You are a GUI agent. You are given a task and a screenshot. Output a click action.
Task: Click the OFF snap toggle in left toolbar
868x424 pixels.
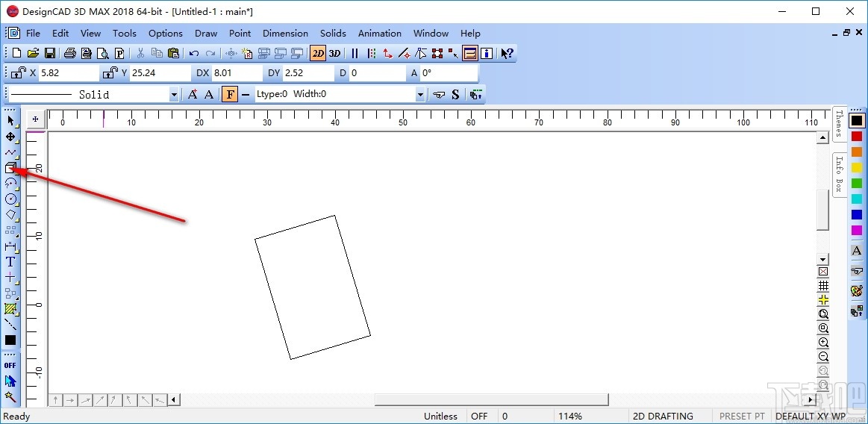click(x=10, y=365)
